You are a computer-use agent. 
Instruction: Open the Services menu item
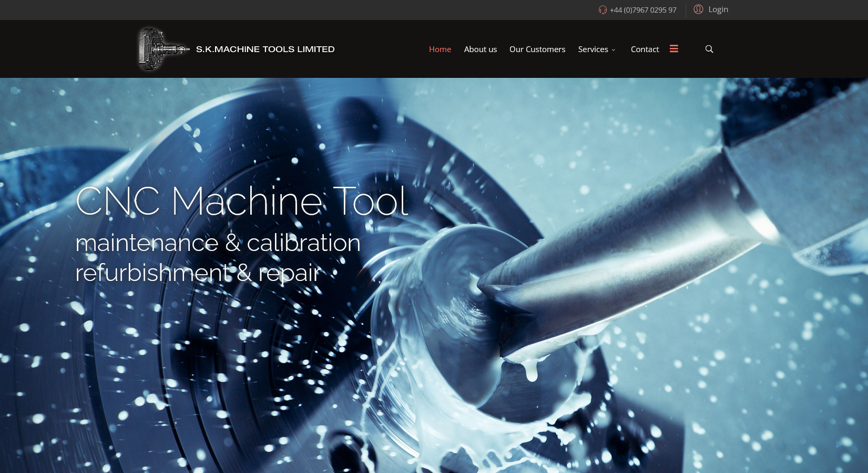pos(593,49)
